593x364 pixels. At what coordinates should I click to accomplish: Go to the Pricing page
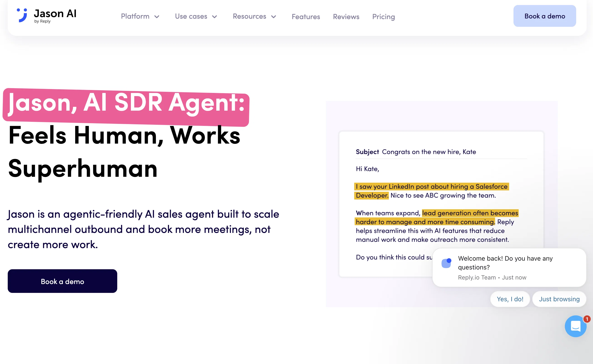click(384, 17)
